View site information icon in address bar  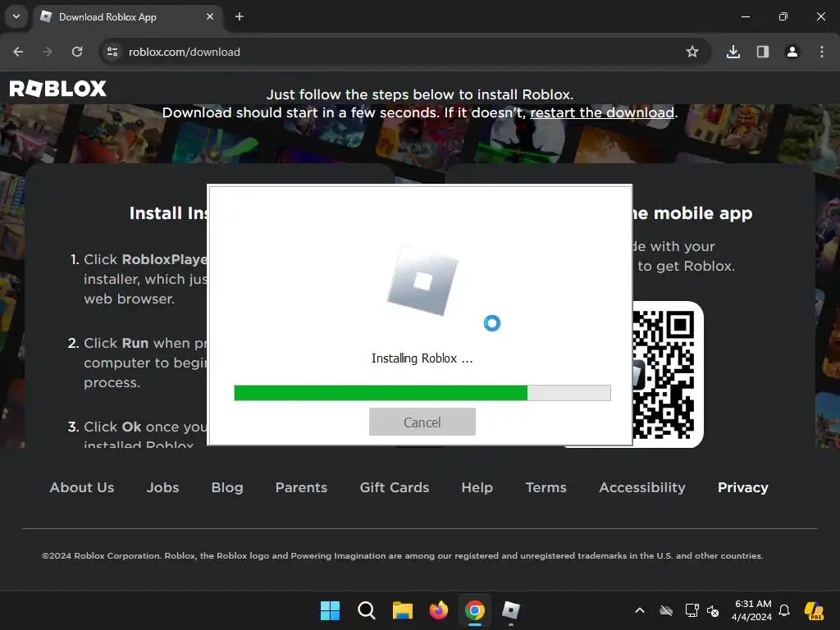[112, 52]
